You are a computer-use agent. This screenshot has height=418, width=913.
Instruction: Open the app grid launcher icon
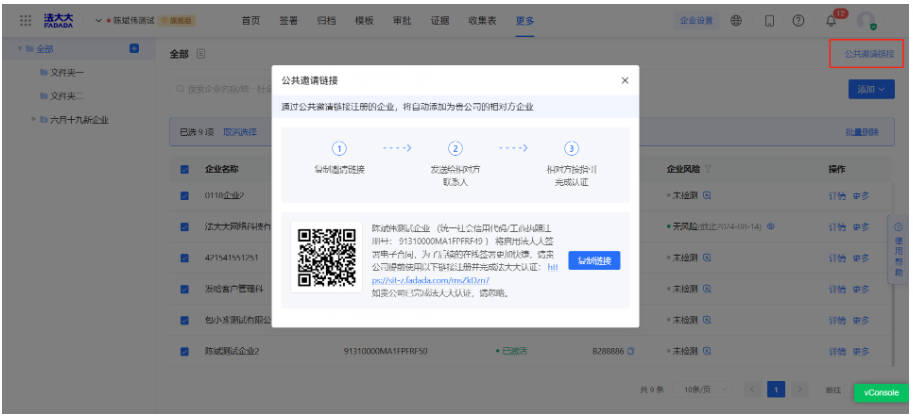pos(26,20)
